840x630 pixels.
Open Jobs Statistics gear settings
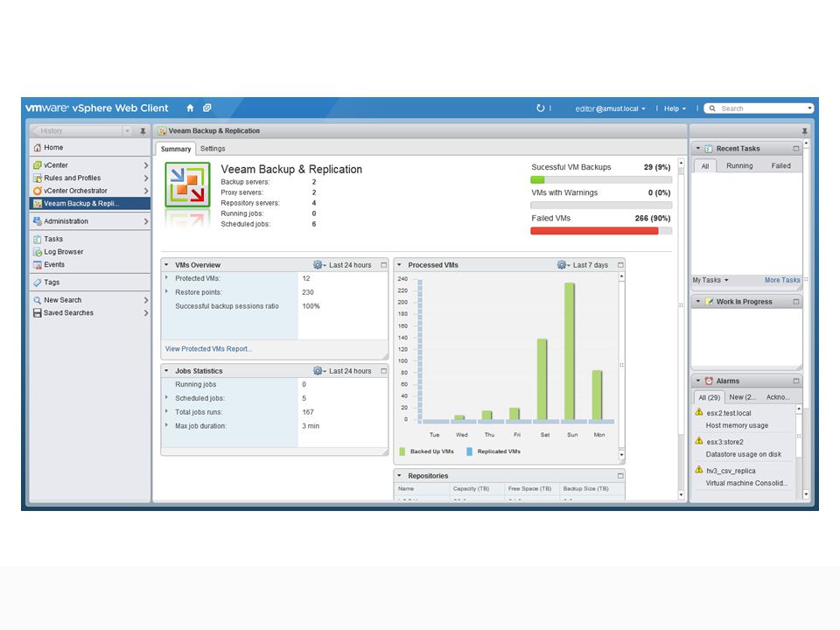pos(319,371)
